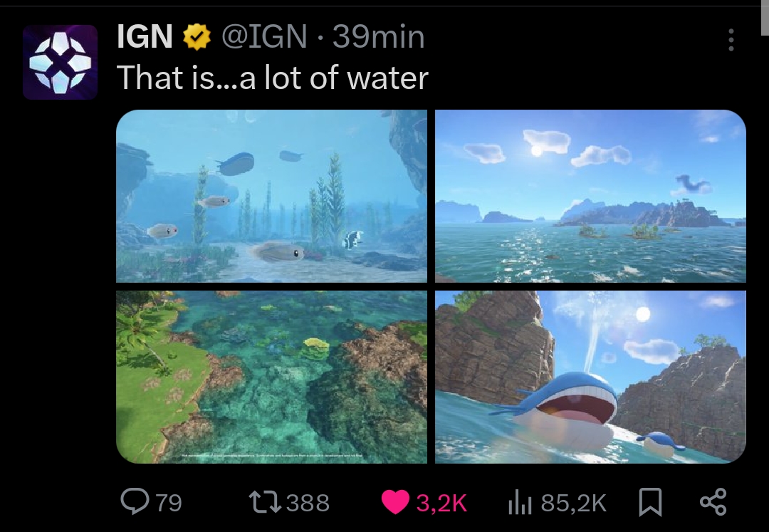The image size is (769, 532).
Task: Open the Wailord spouting water image
Action: [590, 377]
